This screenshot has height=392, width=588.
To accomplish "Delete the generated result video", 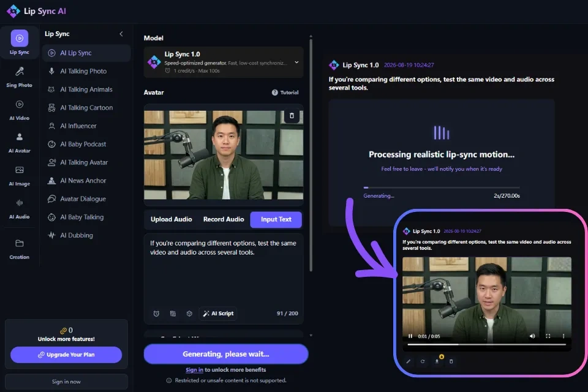I will click(x=451, y=361).
